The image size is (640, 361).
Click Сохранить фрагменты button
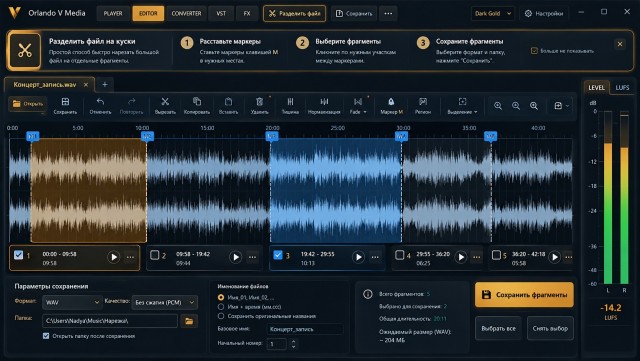524,294
